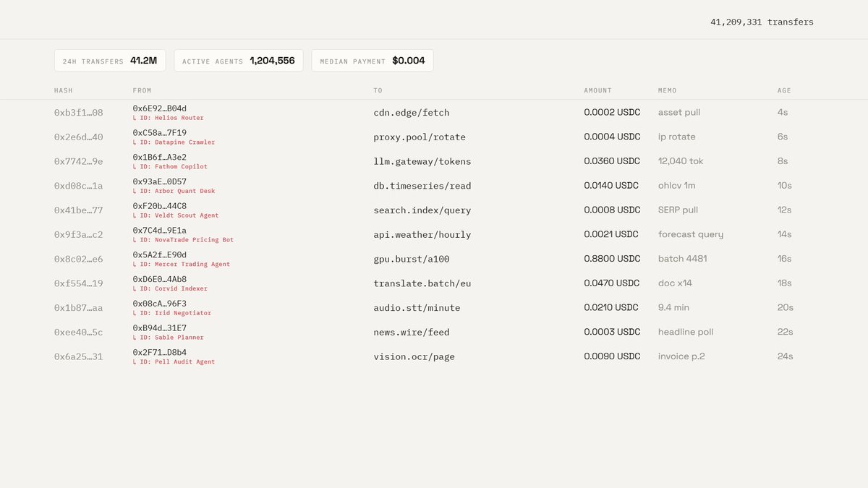Sort by the Age column header
Viewport: 868px width, 488px height.
pos(784,90)
